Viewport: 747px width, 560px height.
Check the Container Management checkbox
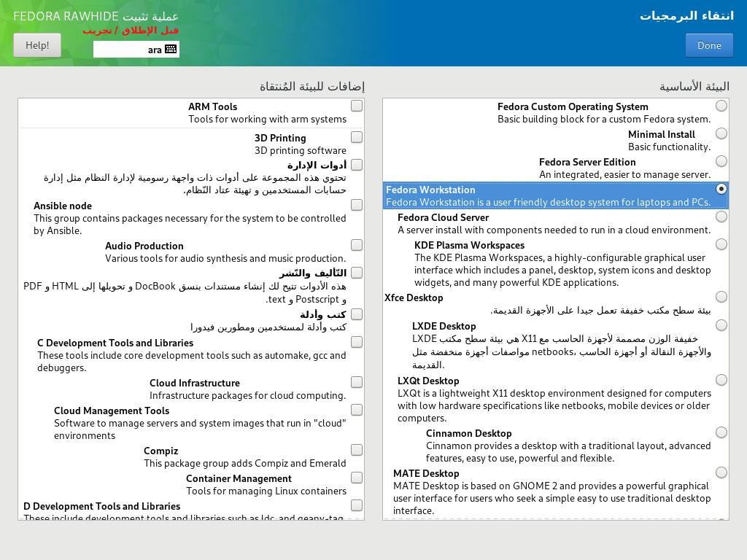pyautogui.click(x=357, y=477)
